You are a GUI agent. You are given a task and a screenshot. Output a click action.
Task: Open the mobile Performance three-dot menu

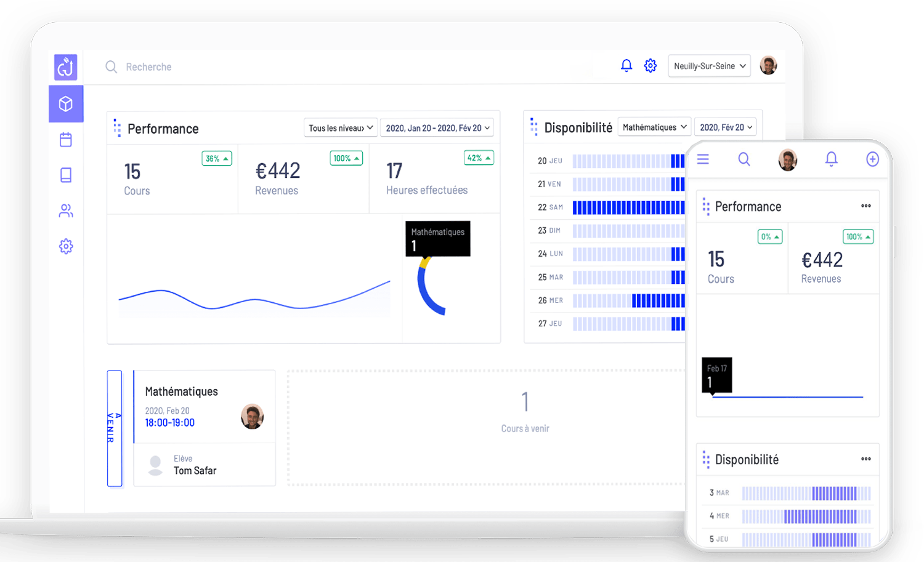click(x=865, y=206)
